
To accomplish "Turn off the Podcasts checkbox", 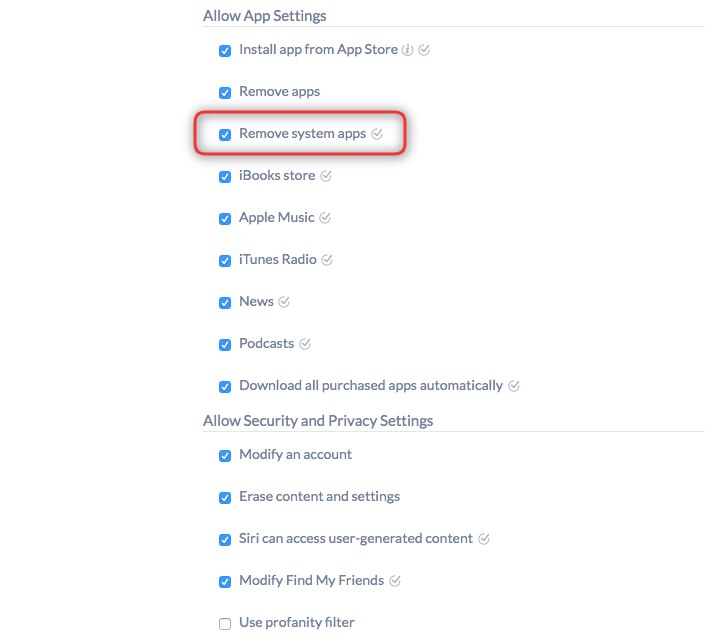I will tap(225, 345).
